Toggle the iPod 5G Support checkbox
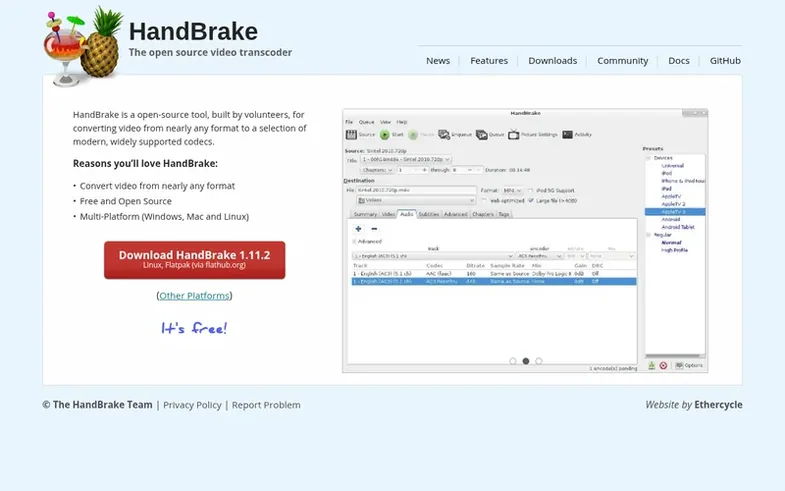Image resolution: width=785 pixels, height=491 pixels. pos(530,191)
